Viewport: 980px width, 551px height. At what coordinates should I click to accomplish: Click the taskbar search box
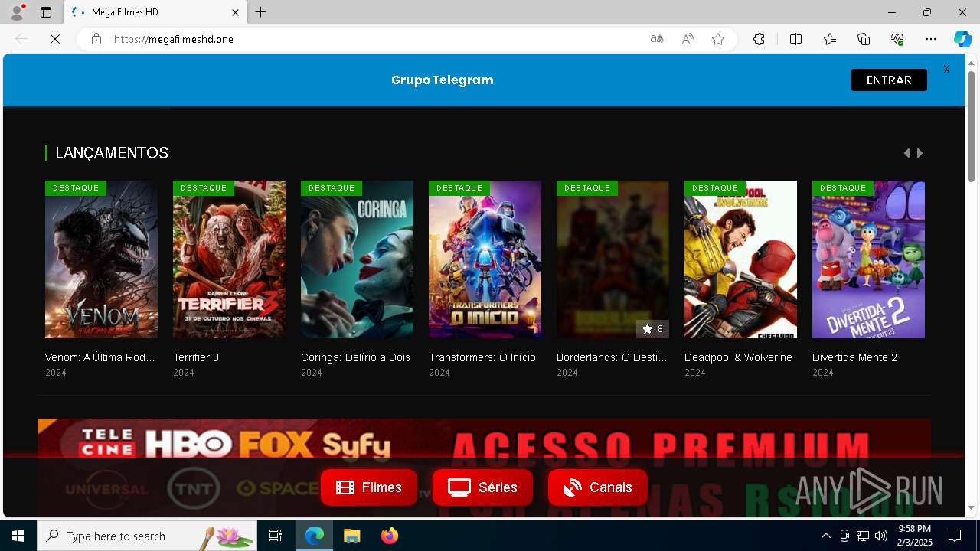click(x=147, y=536)
